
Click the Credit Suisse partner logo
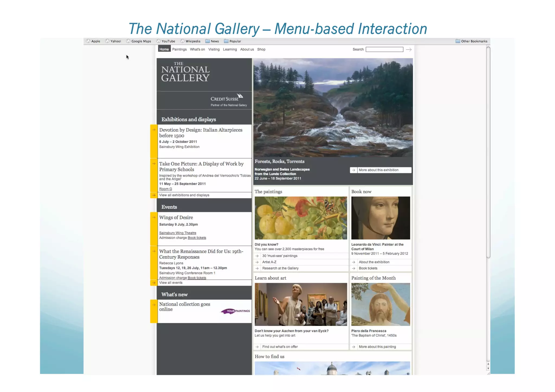228,100
